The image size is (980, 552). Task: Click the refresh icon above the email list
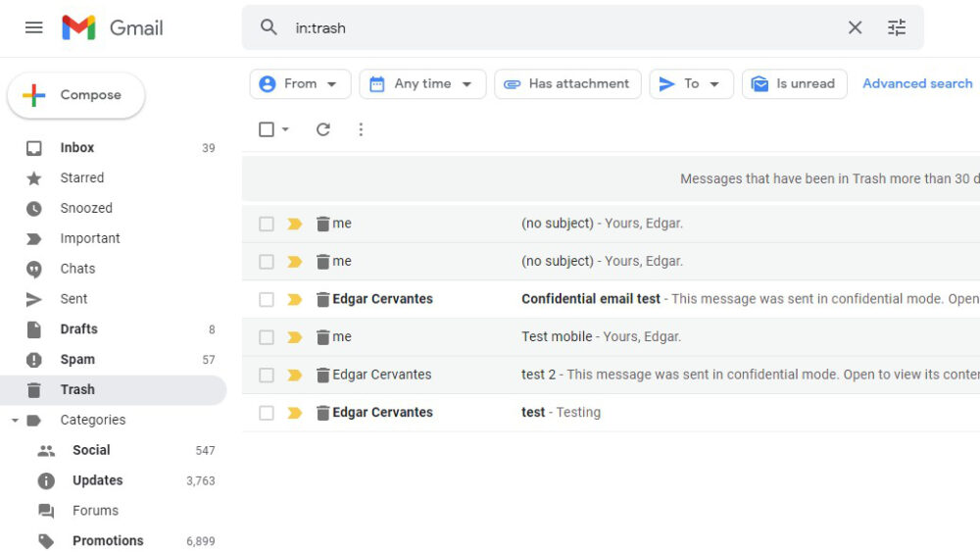pyautogui.click(x=323, y=129)
